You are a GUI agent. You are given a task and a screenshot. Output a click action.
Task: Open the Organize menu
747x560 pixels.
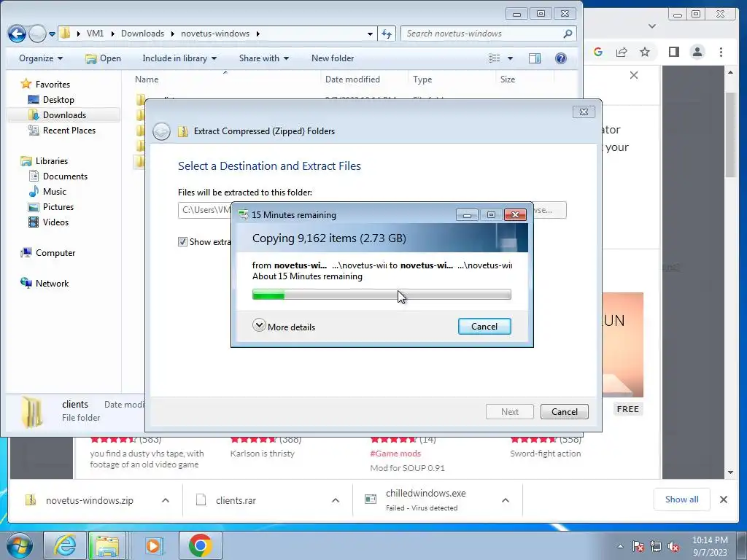[x=41, y=58]
